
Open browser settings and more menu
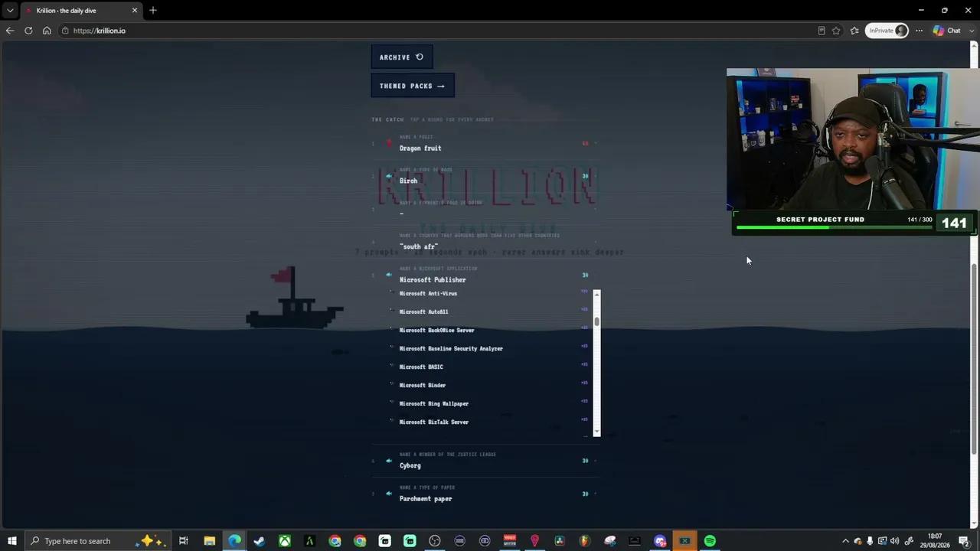pos(920,31)
